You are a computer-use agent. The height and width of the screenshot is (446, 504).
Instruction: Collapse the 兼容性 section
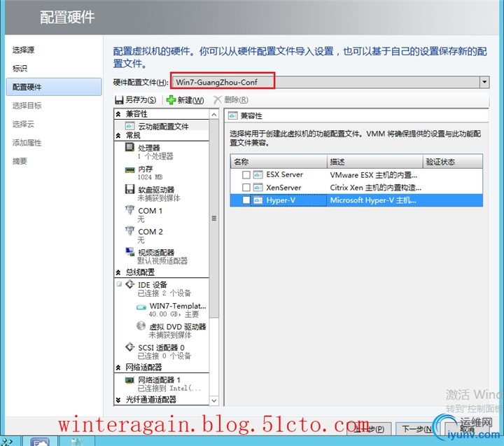pyautogui.click(x=118, y=114)
